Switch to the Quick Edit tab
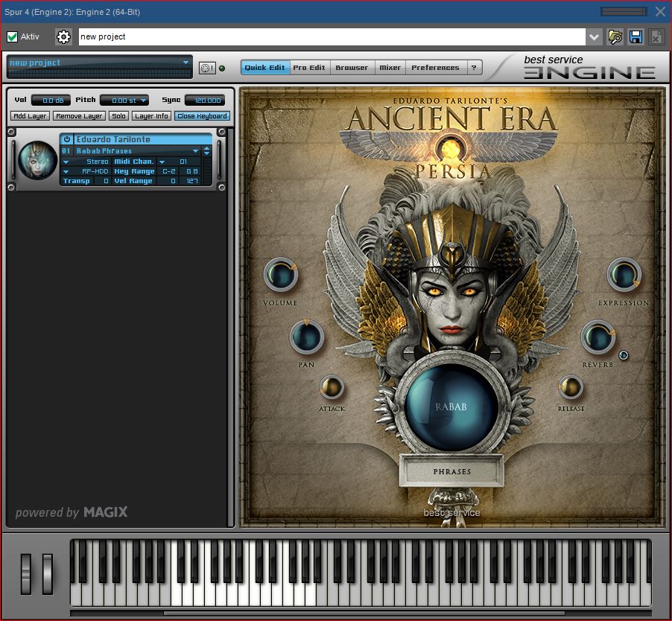Screen dimensions: 672x621 (x=265, y=68)
